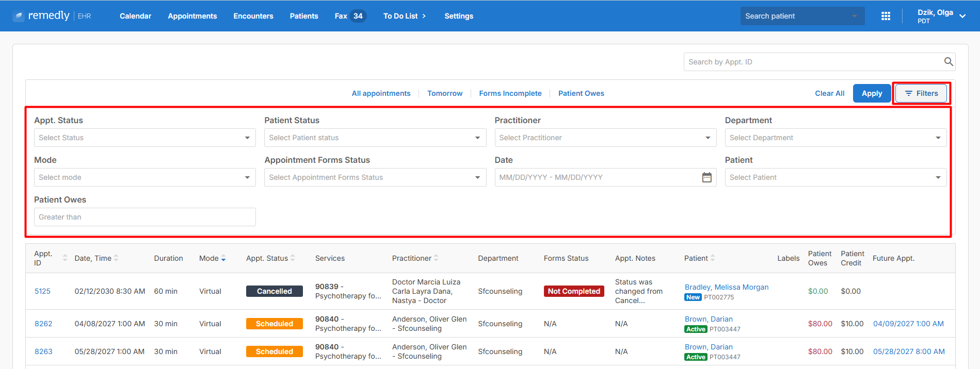The height and width of the screenshot is (369, 980).
Task: Toggle the Filters panel button
Action: (x=921, y=93)
